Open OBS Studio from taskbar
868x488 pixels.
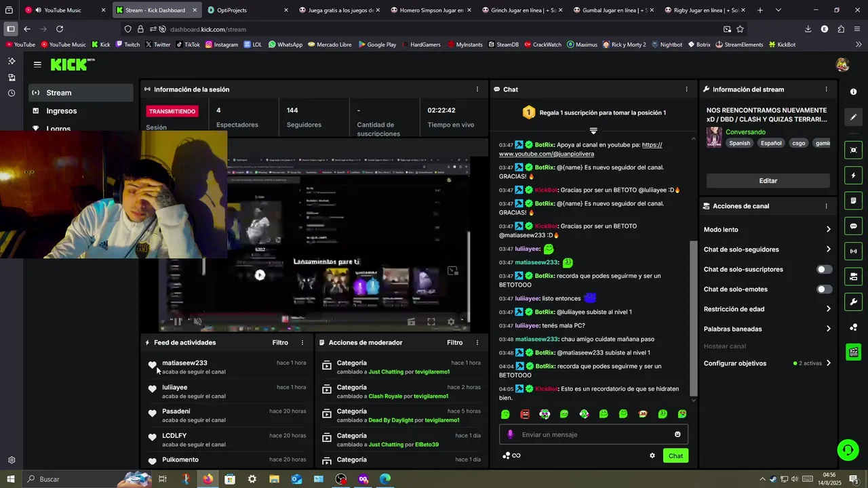pos(341,479)
